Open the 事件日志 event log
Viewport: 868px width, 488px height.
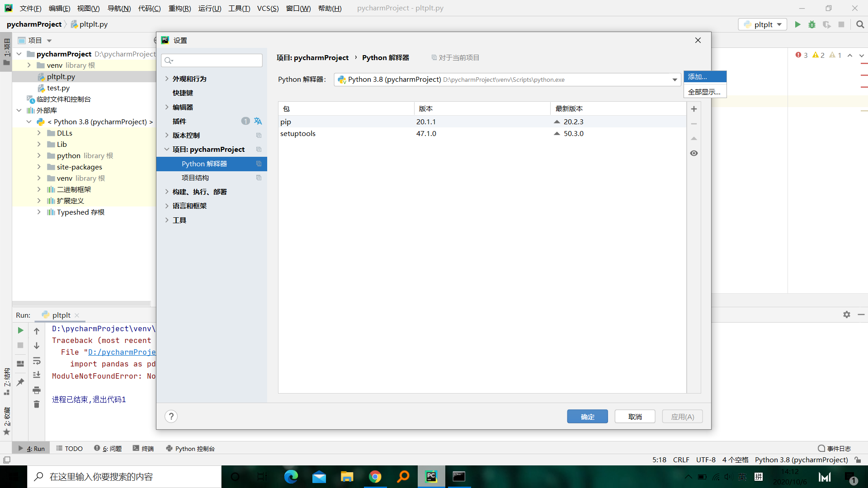point(834,448)
